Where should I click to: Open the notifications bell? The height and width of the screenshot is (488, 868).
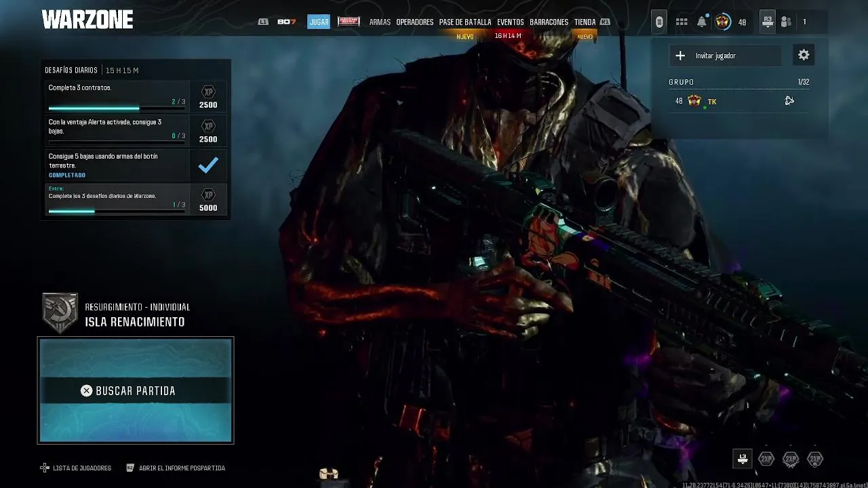[x=702, y=22]
